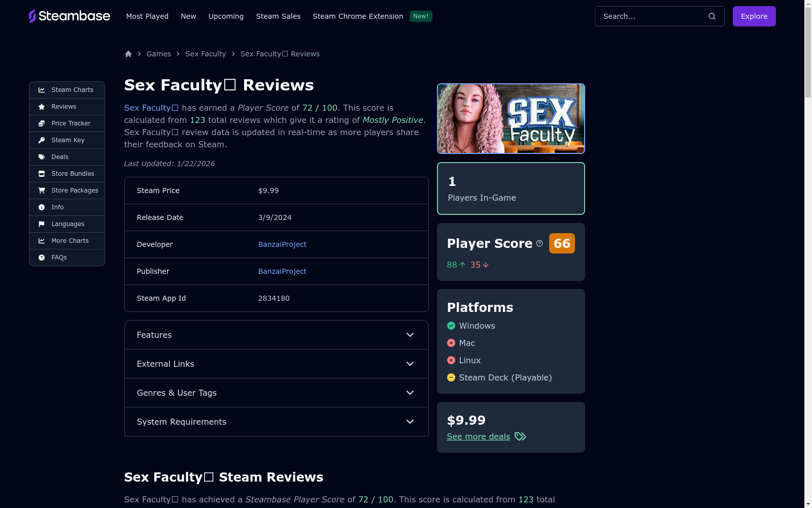Click the New! badge in navigation
Screen dimensions: 812x508
[421, 16]
